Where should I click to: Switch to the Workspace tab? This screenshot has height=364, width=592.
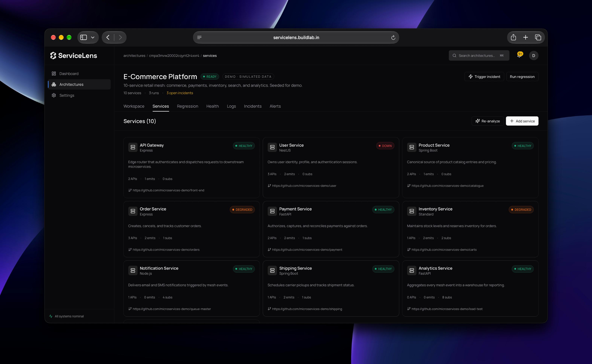click(x=134, y=106)
